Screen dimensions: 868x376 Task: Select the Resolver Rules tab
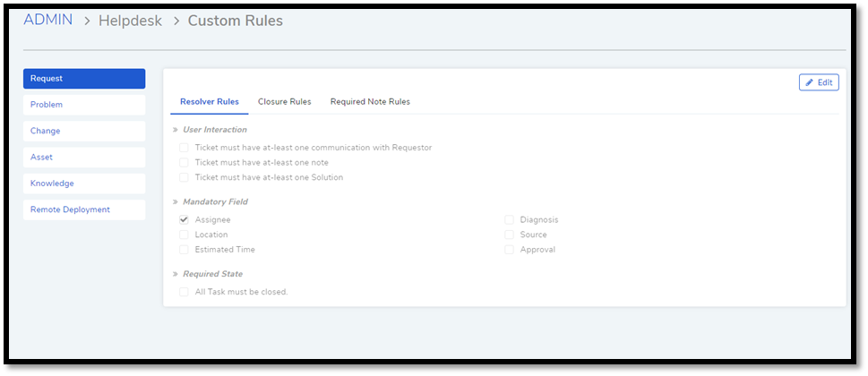210,102
